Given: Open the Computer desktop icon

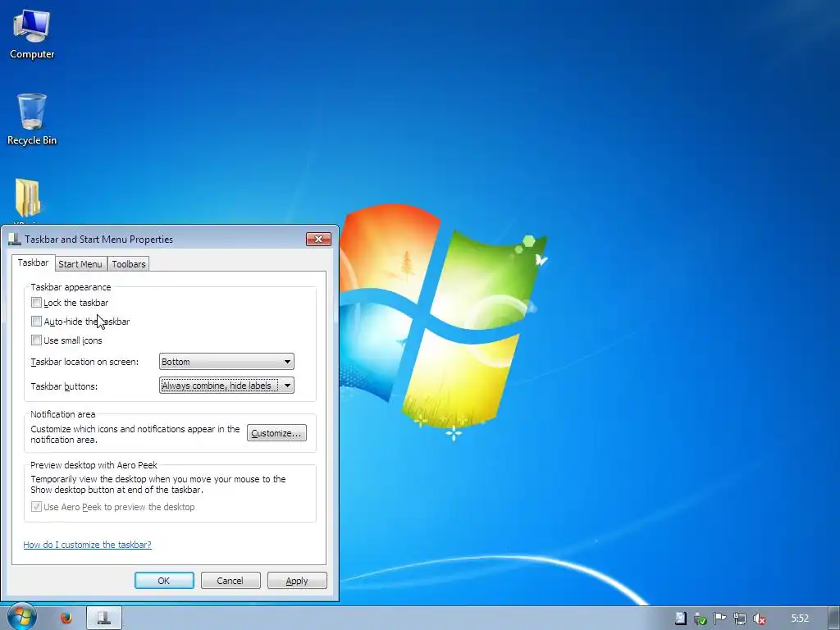Looking at the screenshot, I should click(32, 34).
